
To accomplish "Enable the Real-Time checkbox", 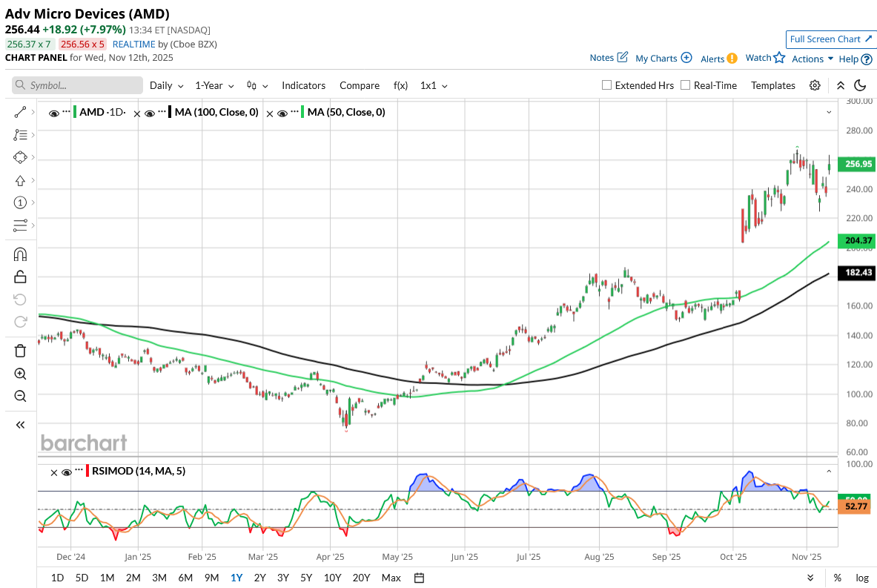I will coord(686,85).
